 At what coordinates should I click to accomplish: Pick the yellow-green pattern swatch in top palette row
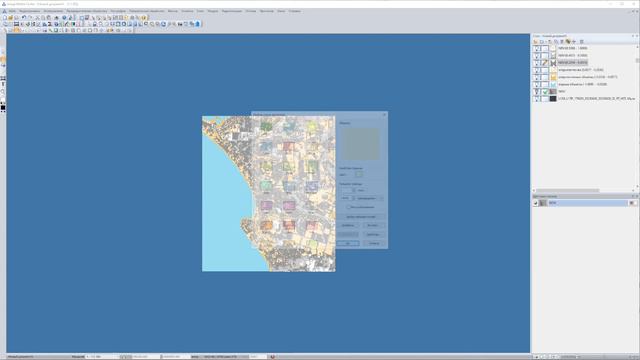tap(311, 126)
